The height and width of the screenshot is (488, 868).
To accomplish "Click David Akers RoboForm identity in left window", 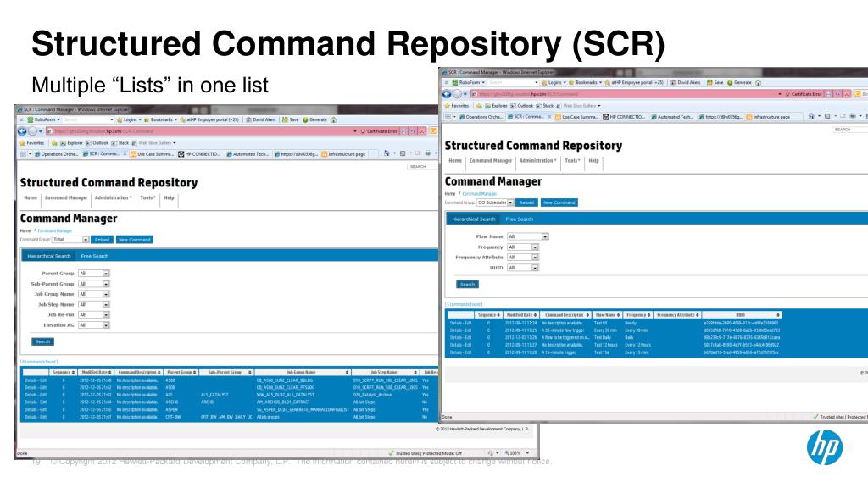I will coord(260,119).
